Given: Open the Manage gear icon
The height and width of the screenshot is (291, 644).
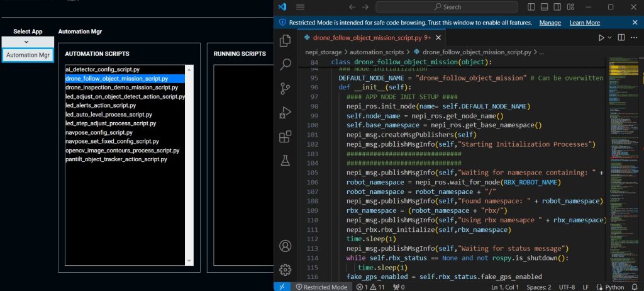Looking at the screenshot, I should tap(286, 270).
